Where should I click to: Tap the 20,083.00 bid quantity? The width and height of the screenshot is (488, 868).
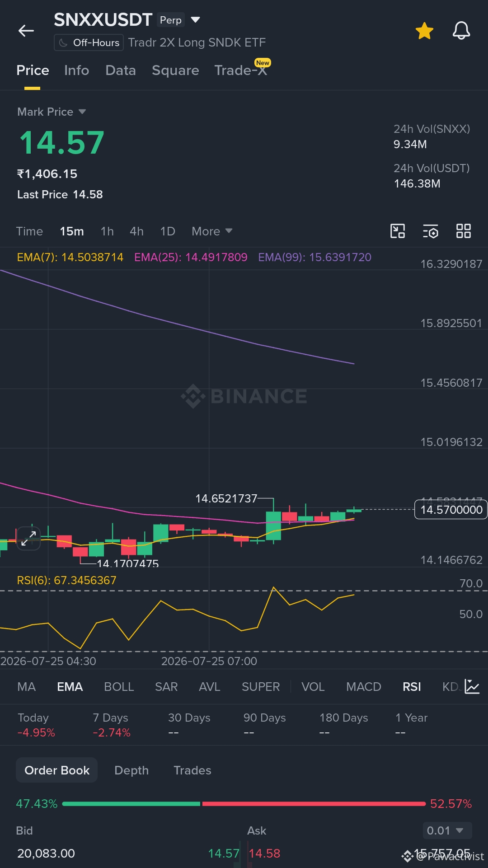(46, 854)
